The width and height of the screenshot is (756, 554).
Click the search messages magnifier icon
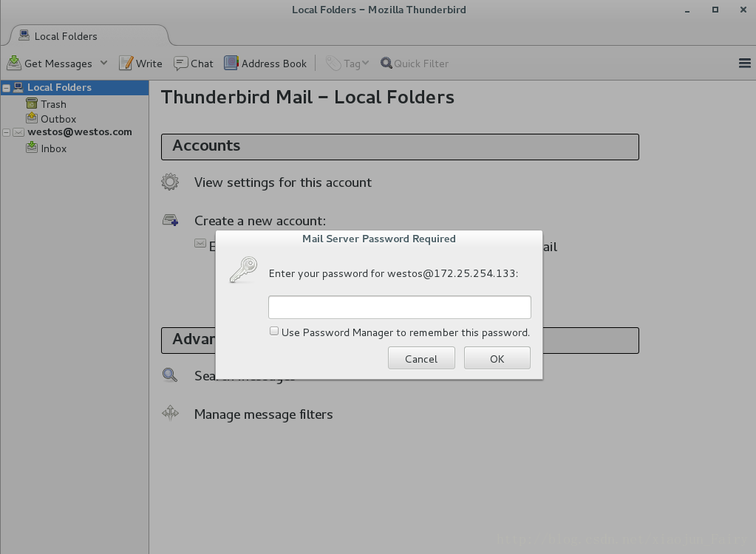coord(170,375)
